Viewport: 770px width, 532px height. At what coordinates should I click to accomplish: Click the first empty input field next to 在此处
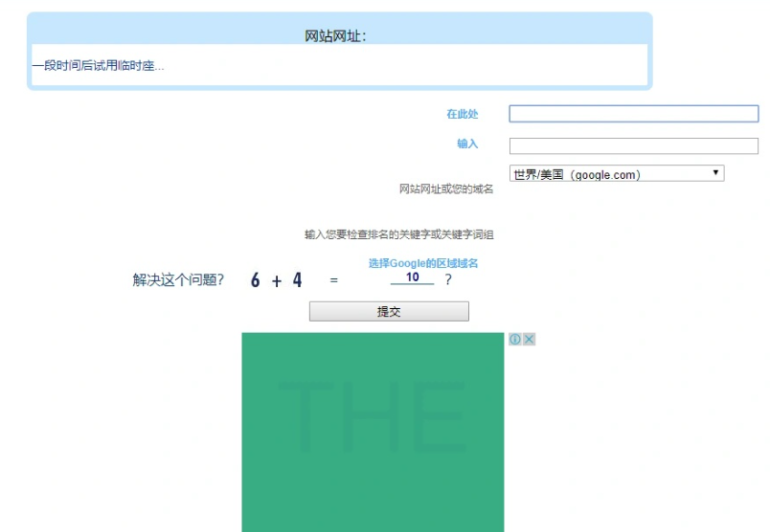(633, 114)
